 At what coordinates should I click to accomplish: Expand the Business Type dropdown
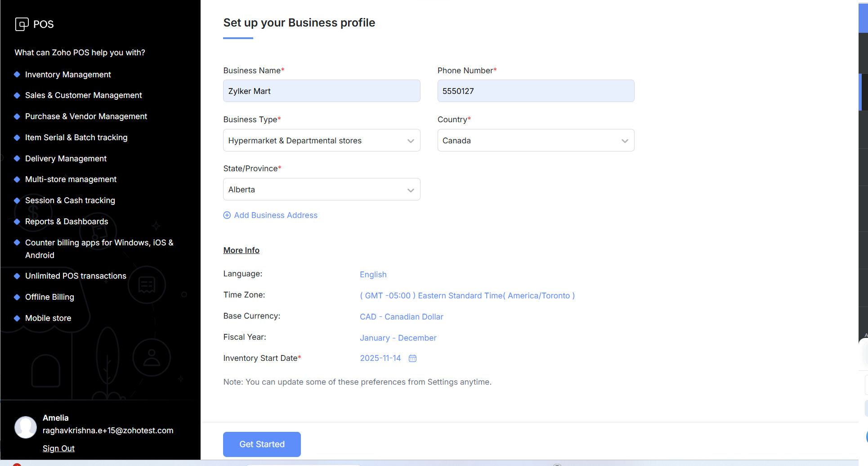[322, 141]
